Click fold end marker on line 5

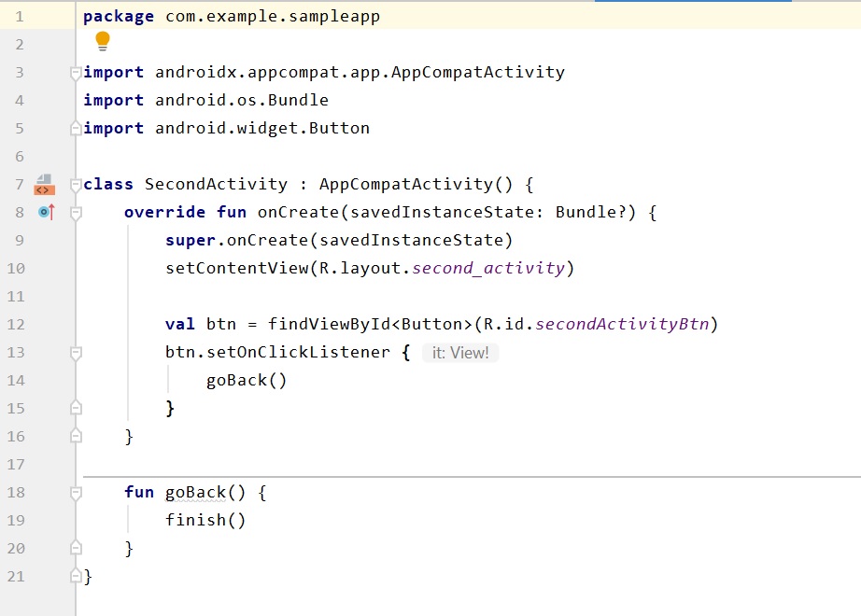click(x=76, y=129)
